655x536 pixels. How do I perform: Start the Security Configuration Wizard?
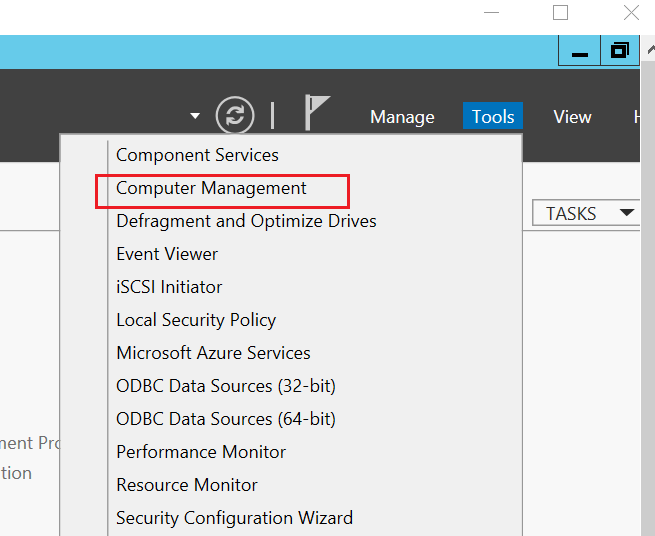click(234, 518)
